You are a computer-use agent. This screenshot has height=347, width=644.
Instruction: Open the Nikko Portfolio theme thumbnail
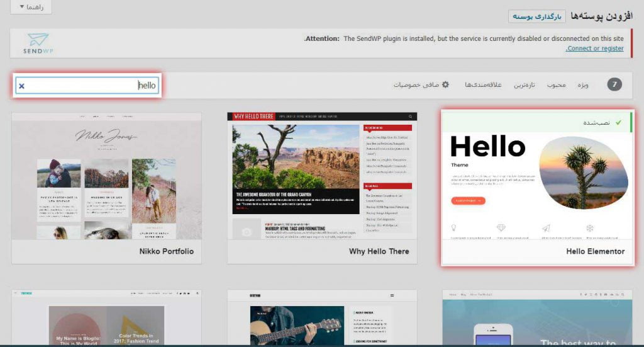pos(107,176)
